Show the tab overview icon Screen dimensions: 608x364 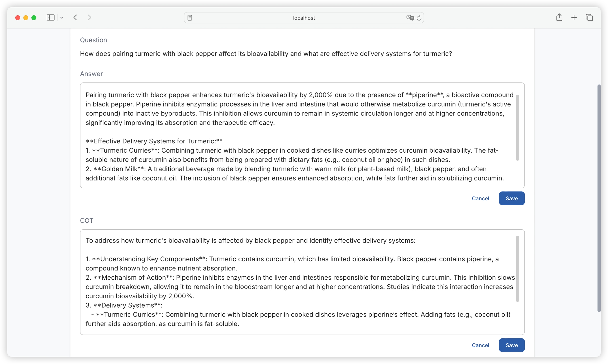(x=589, y=18)
